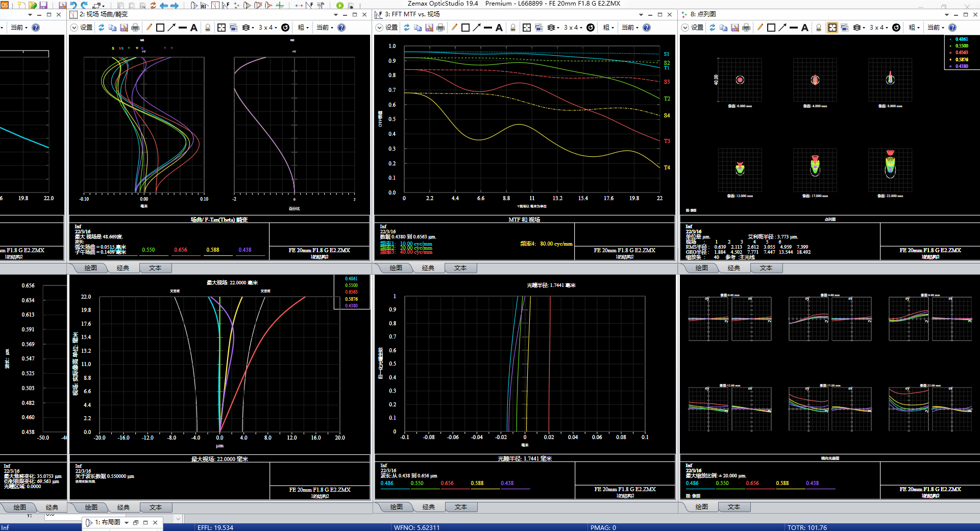Open line thickness 粗 dropdown in spot diagram window
The height and width of the screenshot is (531, 980).
pyautogui.click(x=914, y=28)
